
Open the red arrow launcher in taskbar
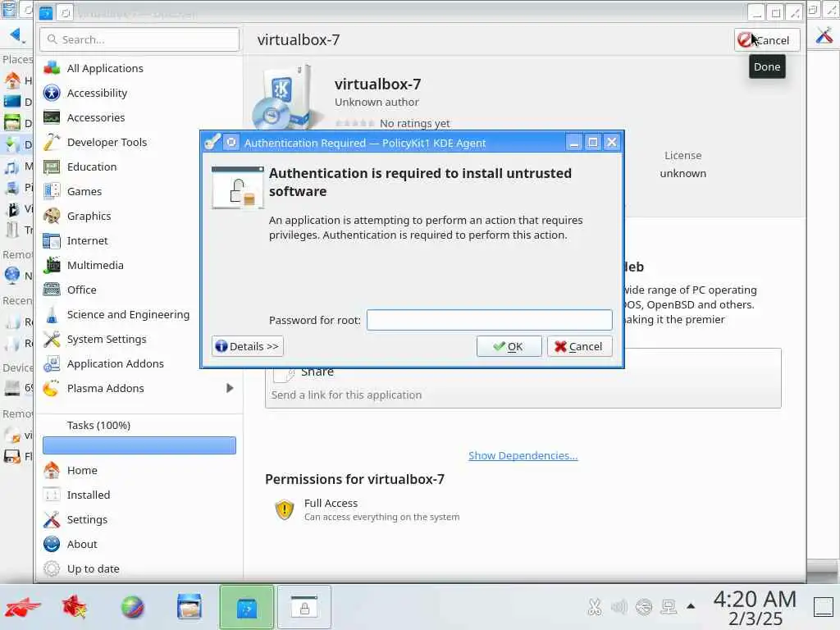click(x=22, y=608)
